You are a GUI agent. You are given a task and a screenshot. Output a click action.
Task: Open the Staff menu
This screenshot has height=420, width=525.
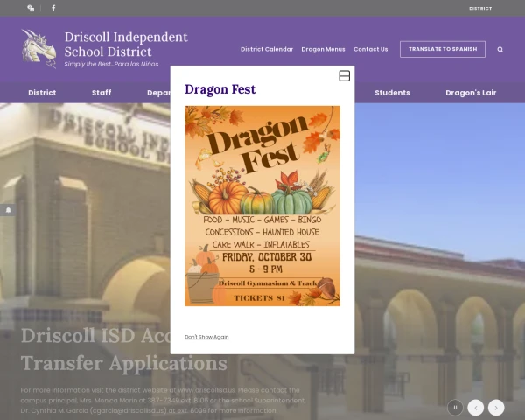pos(101,93)
